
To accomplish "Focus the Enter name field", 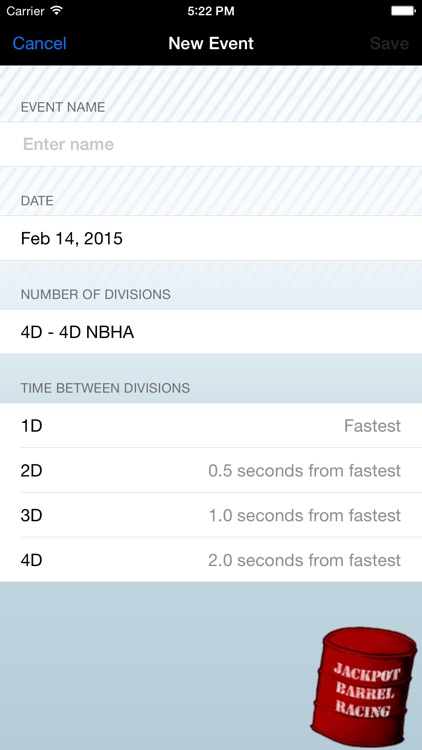I will click(x=211, y=144).
